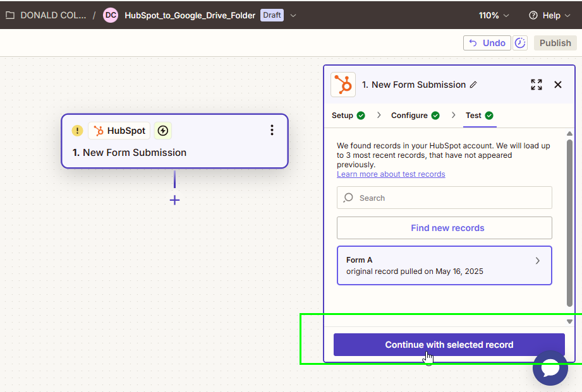Click the panel scrollbar up arrow
The height and width of the screenshot is (392, 582).
point(569,133)
